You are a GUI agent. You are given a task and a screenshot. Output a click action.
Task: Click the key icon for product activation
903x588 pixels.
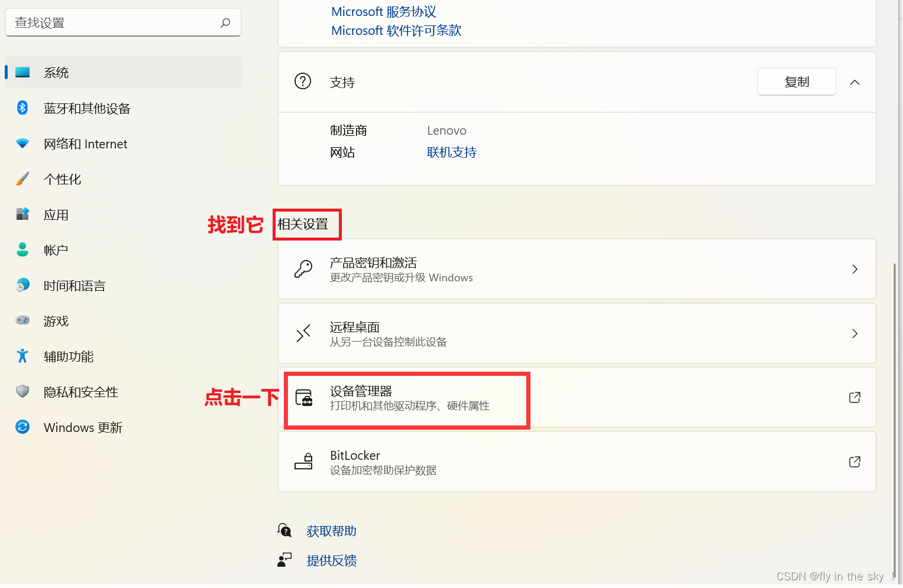point(303,269)
